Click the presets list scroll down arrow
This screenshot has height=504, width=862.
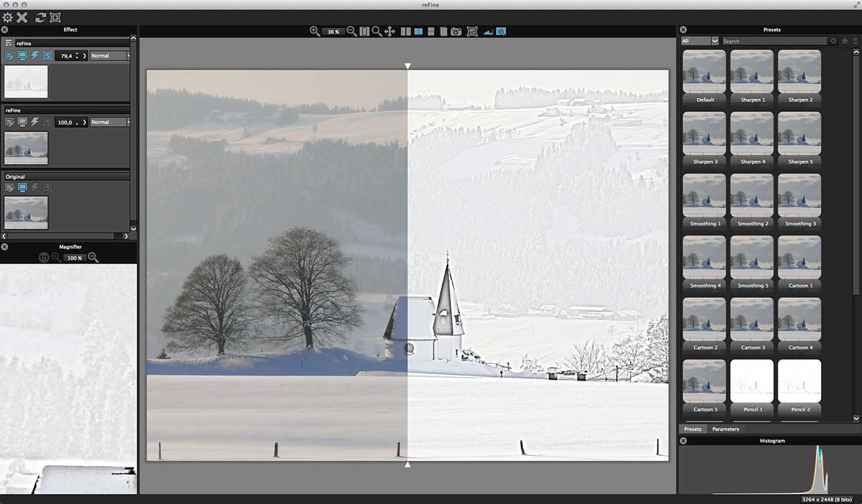tap(856, 418)
